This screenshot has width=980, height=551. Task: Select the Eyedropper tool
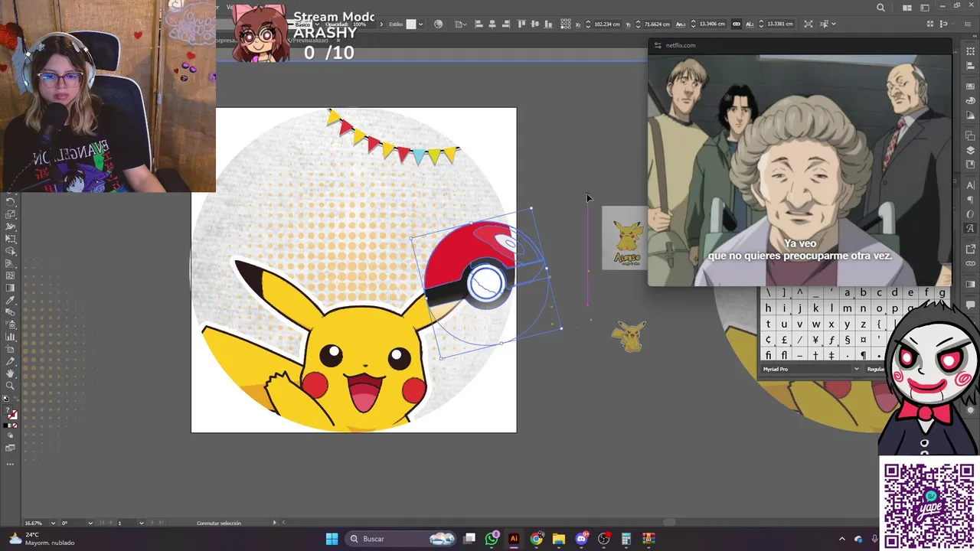tap(11, 300)
